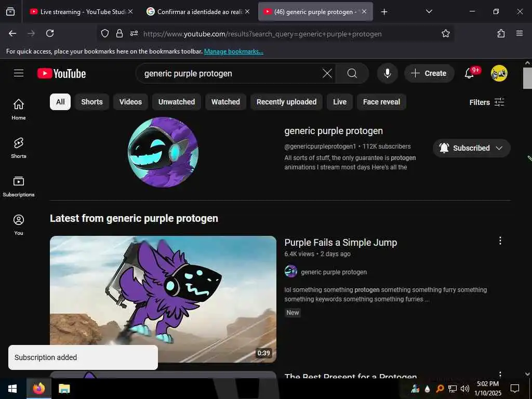Play the Purple Fails video thumbnail
The width and height of the screenshot is (532, 399).
click(x=163, y=299)
